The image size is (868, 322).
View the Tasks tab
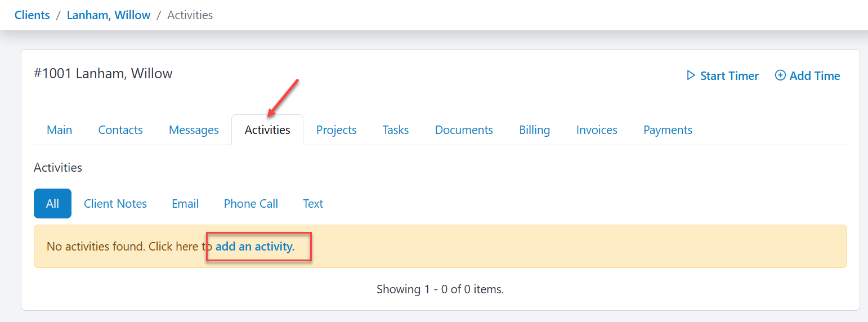pyautogui.click(x=396, y=130)
